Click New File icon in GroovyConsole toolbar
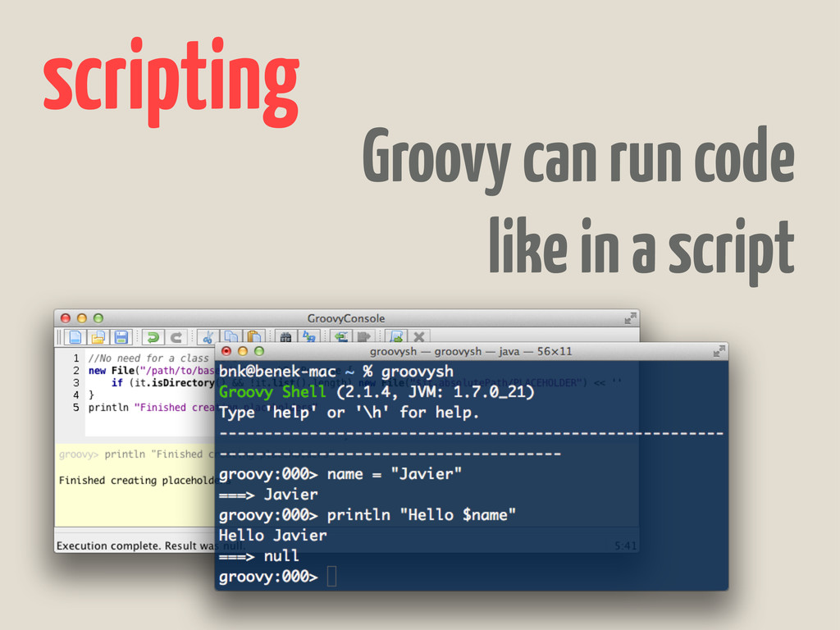The width and height of the screenshot is (840, 630). [x=75, y=337]
